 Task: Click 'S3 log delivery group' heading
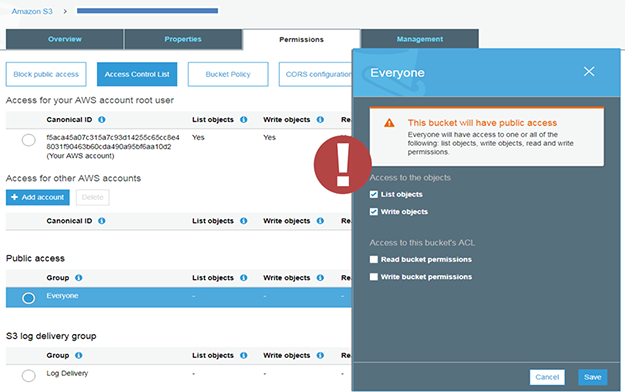(51, 336)
